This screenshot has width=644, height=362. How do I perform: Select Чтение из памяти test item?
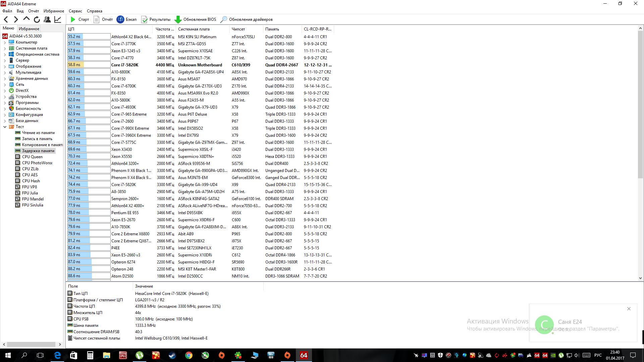pyautogui.click(x=38, y=133)
